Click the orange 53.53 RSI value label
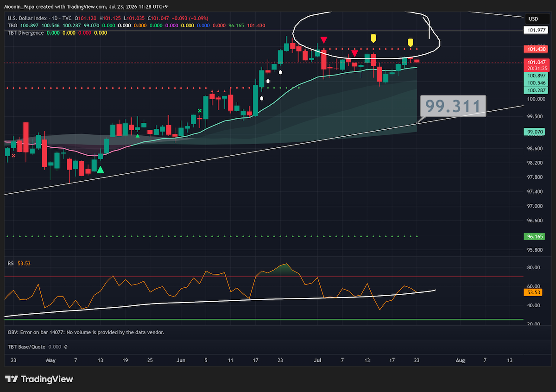 [x=535, y=292]
